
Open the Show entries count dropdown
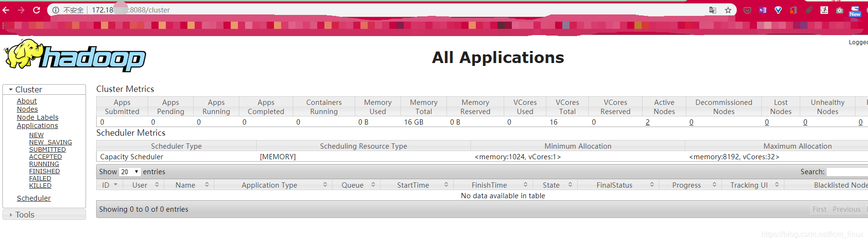[130, 172]
